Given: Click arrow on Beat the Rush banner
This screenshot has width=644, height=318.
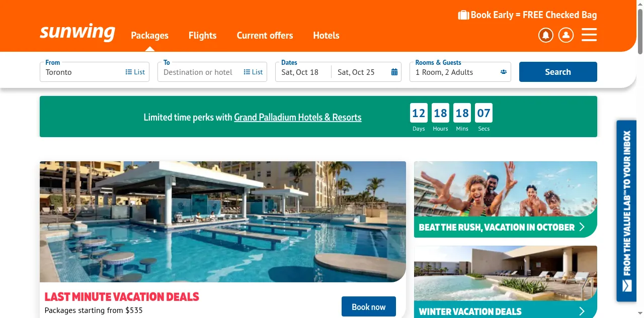Looking at the screenshot, I should coord(582,227).
